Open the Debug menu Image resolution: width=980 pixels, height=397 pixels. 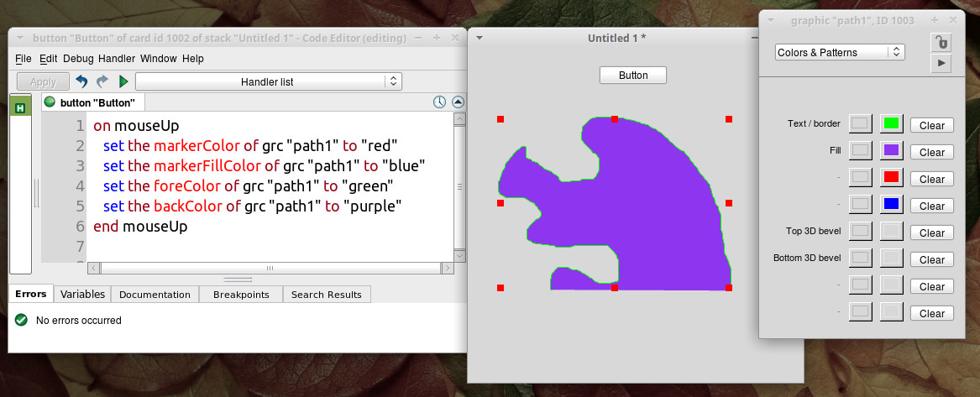point(78,59)
